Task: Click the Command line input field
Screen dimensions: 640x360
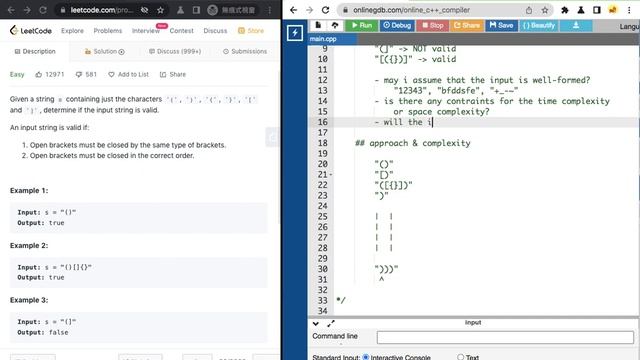Action: tap(505, 337)
